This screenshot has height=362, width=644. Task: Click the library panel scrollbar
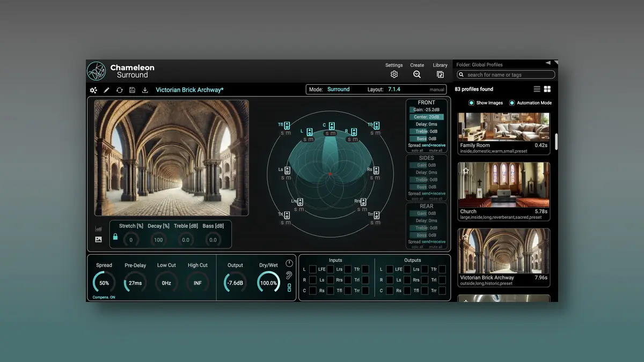point(556,142)
